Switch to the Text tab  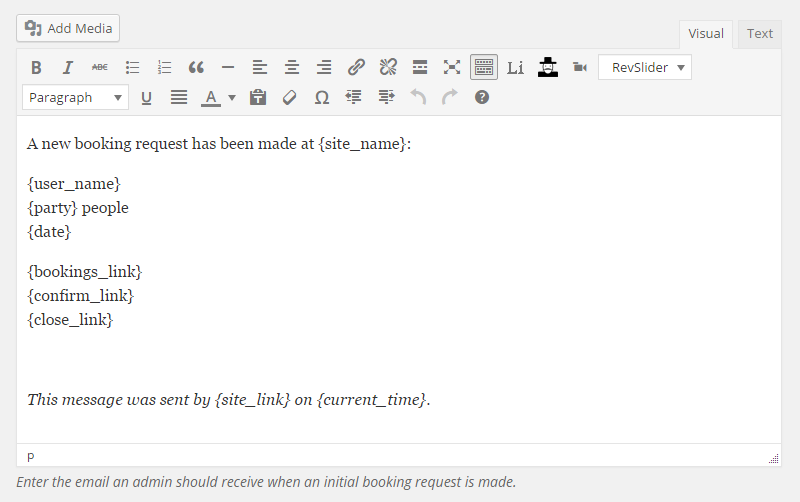pyautogui.click(x=760, y=34)
